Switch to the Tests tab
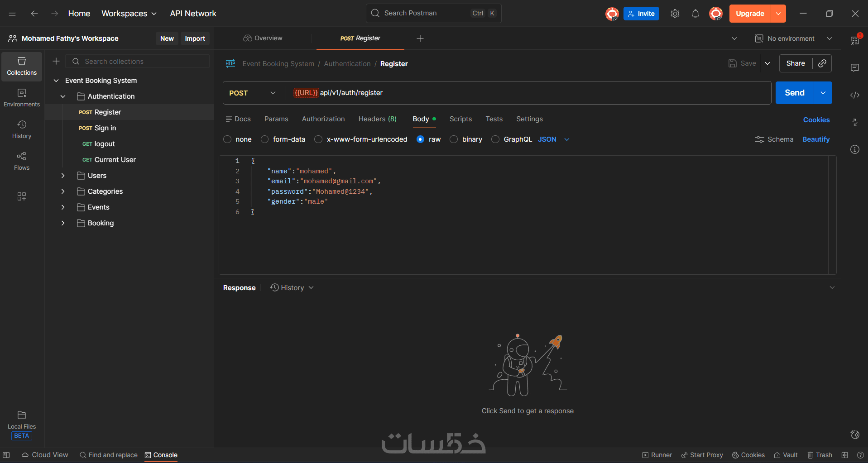 (494, 119)
